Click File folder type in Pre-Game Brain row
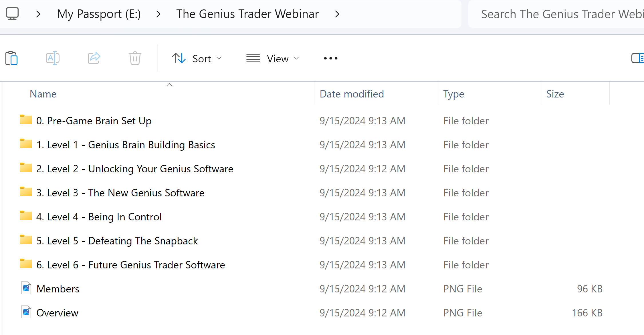644x335 pixels. [466, 121]
